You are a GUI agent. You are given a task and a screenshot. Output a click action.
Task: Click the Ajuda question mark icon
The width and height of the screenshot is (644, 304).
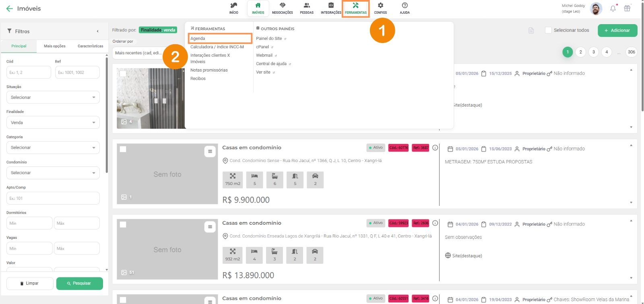click(405, 6)
